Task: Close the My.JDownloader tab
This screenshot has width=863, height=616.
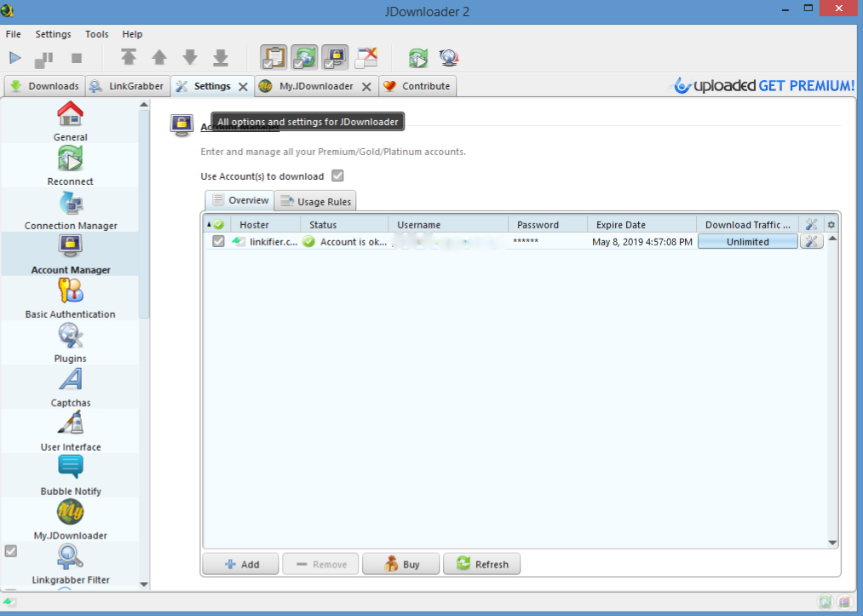Action: pyautogui.click(x=366, y=86)
